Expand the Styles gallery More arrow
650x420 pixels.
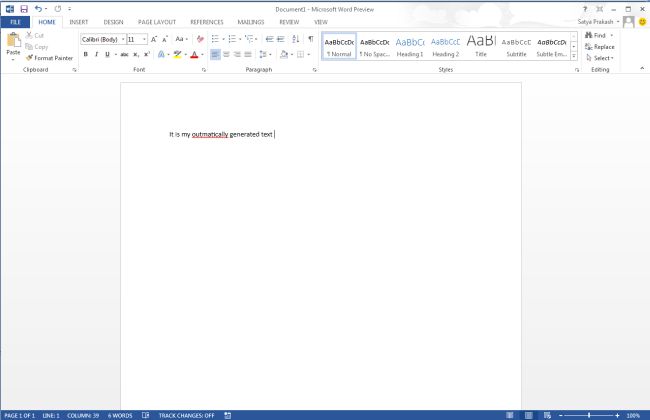pyautogui.click(x=573, y=55)
